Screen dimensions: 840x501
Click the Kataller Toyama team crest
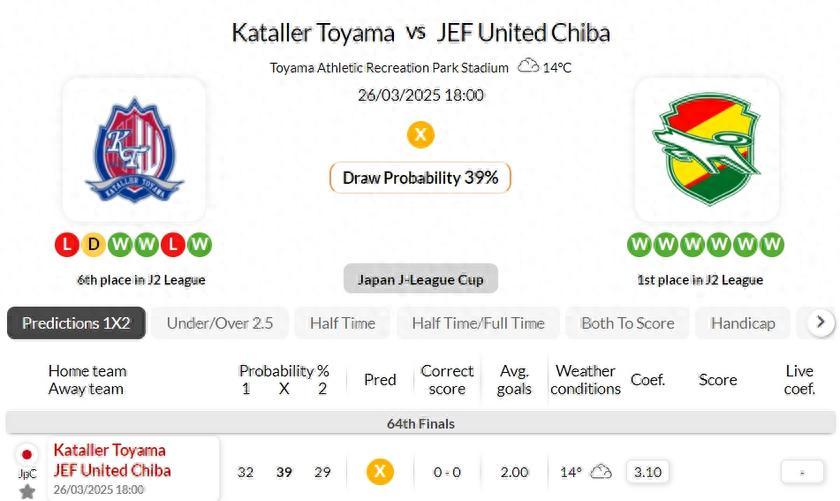134,149
